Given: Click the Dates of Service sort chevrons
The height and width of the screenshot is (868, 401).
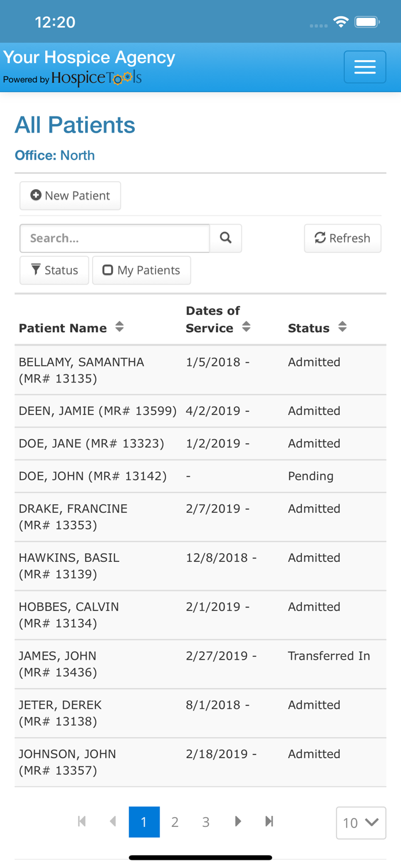Looking at the screenshot, I should 247,326.
